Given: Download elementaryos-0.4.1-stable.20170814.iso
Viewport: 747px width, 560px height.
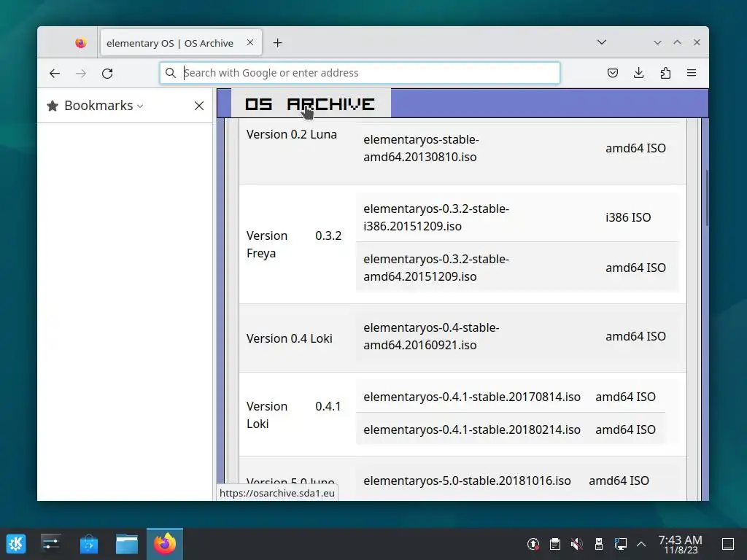Looking at the screenshot, I should (x=472, y=397).
